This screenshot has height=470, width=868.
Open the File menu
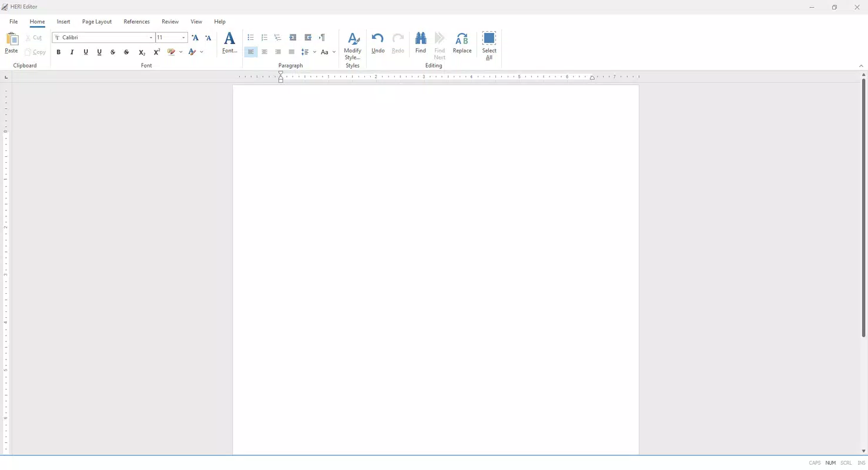14,22
